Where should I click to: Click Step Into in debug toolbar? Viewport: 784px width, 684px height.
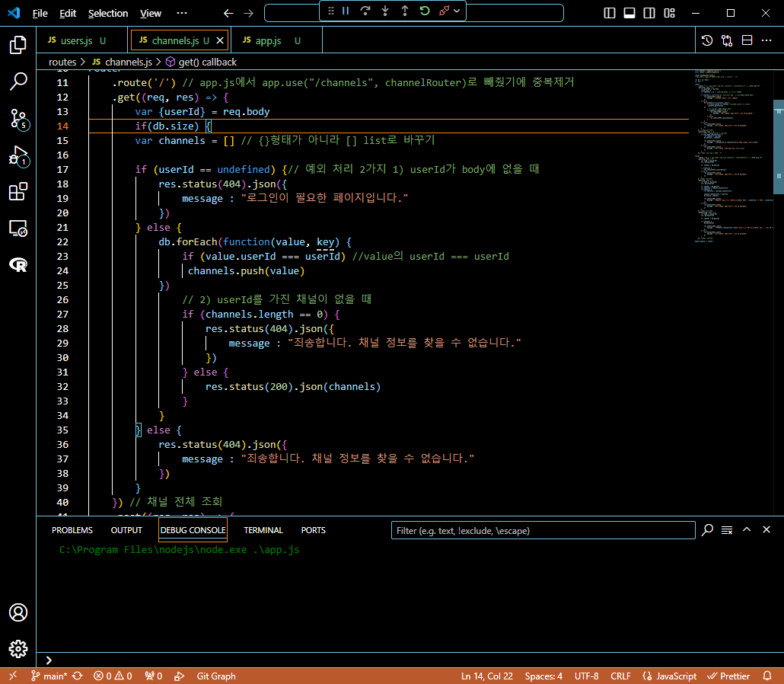(x=385, y=11)
